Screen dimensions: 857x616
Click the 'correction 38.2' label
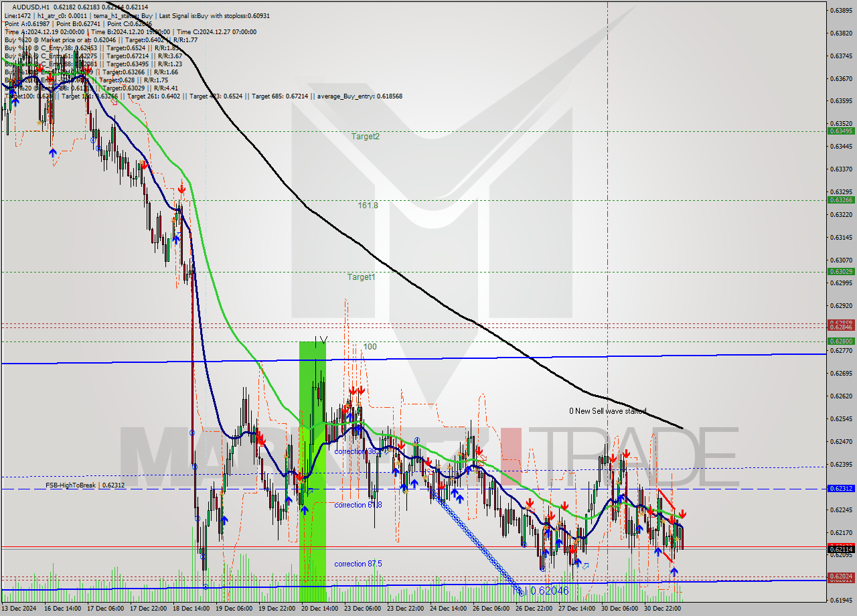358,451
